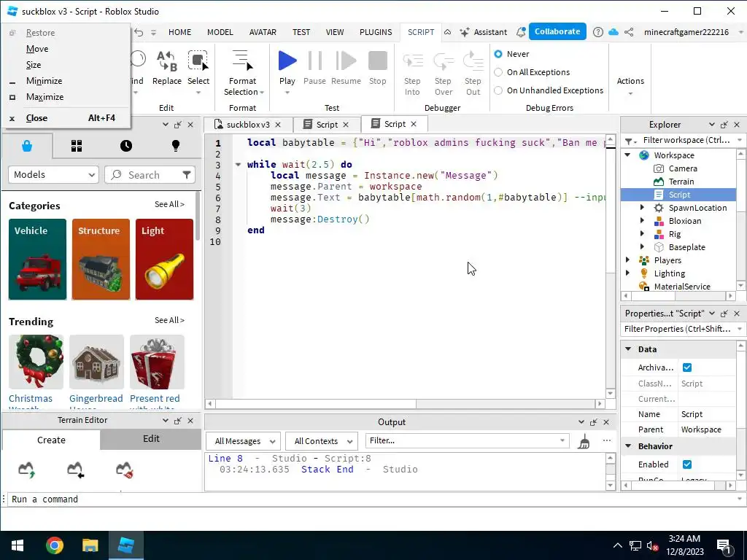Toggle the Enabled property checkbox
Image resolution: width=747 pixels, height=560 pixels.
coord(687,464)
